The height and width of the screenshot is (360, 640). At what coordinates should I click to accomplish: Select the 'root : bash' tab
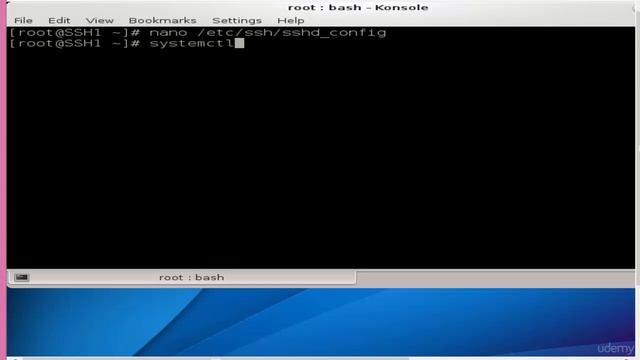pos(182,277)
